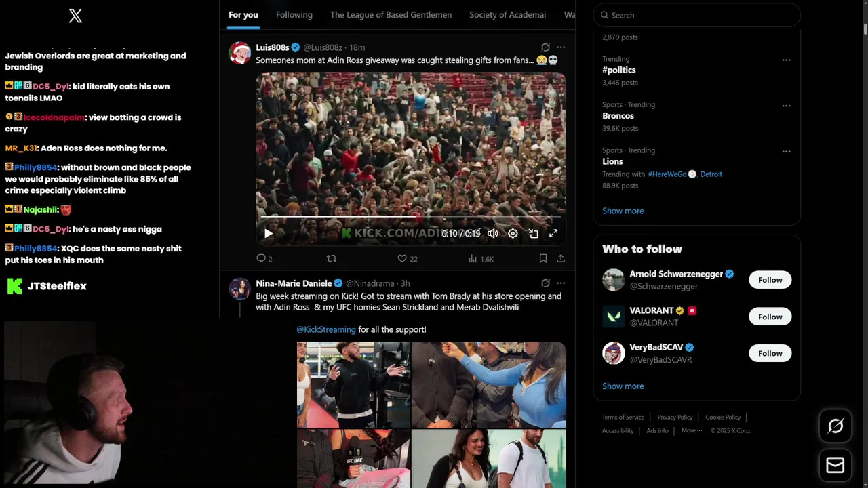Open The League of Based Gentlemen tab

[391, 15]
